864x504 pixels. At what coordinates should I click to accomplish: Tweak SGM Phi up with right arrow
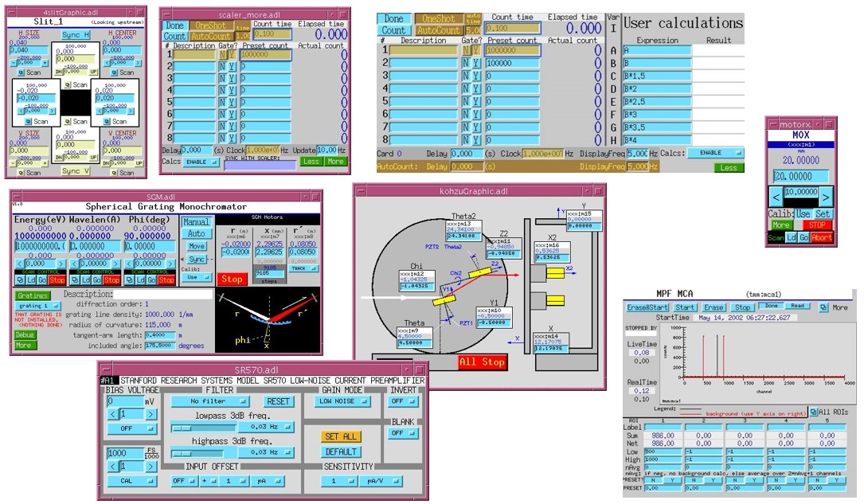(170, 264)
